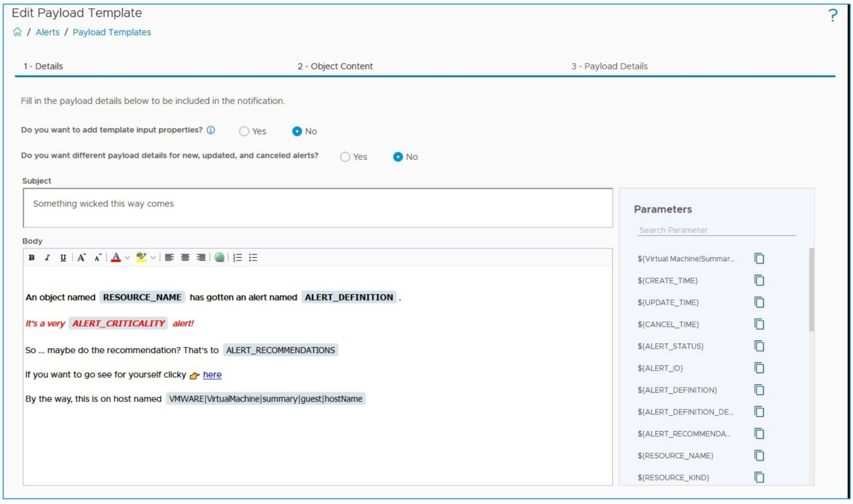Click in the Search Parameter field
This screenshot has width=853, height=504.
point(716,230)
